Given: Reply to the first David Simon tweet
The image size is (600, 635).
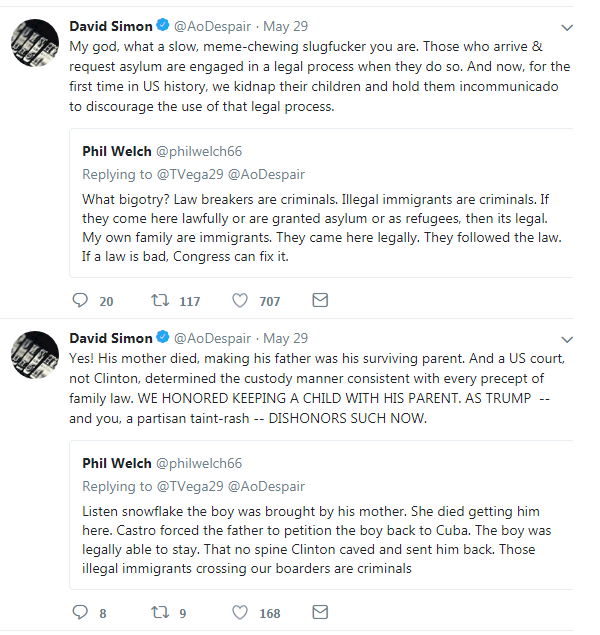Looking at the screenshot, I should pyautogui.click(x=80, y=300).
